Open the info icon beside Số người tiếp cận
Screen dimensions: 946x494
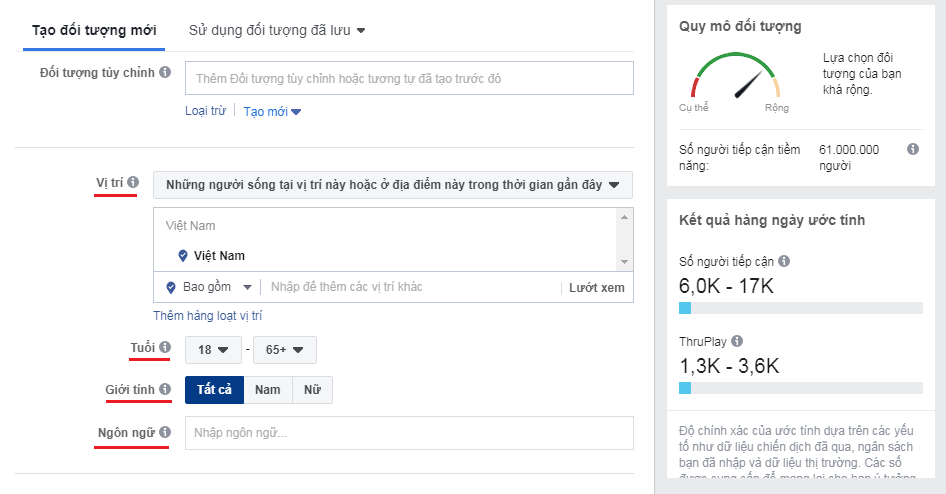[x=784, y=261]
